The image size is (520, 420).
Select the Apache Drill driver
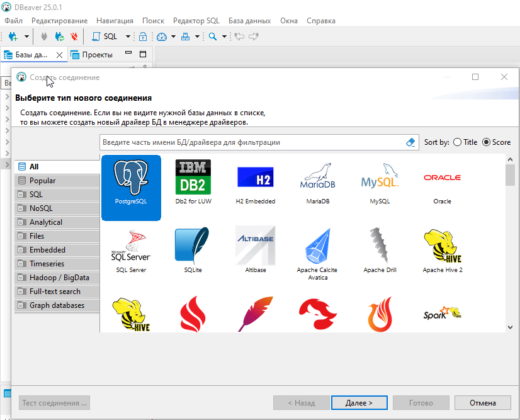point(380,251)
